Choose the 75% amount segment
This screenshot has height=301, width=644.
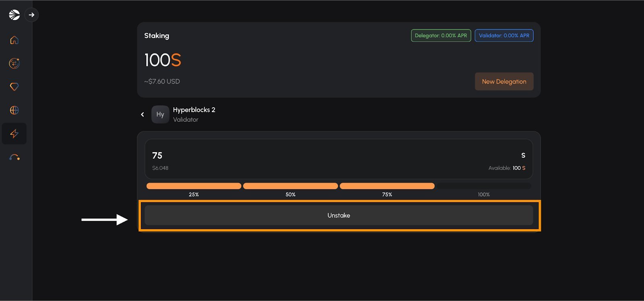coord(387,186)
